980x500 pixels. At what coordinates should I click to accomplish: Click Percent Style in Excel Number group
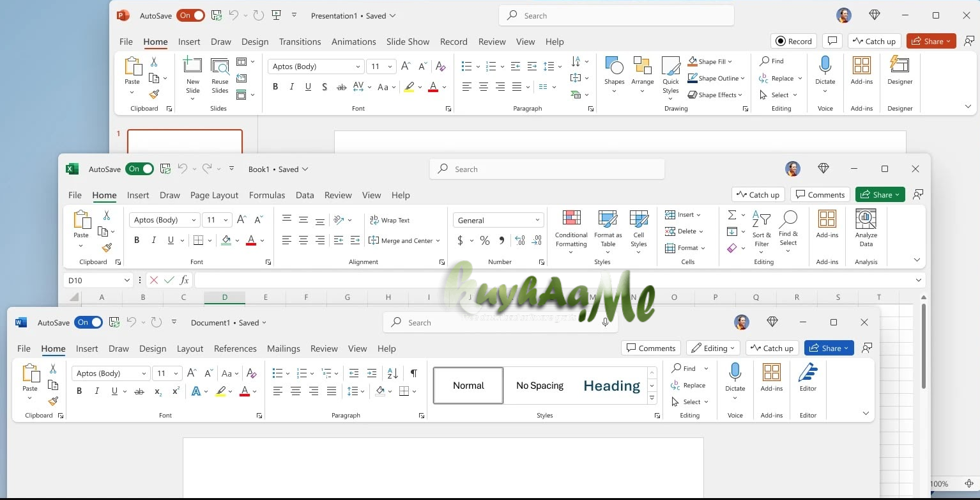click(x=485, y=240)
